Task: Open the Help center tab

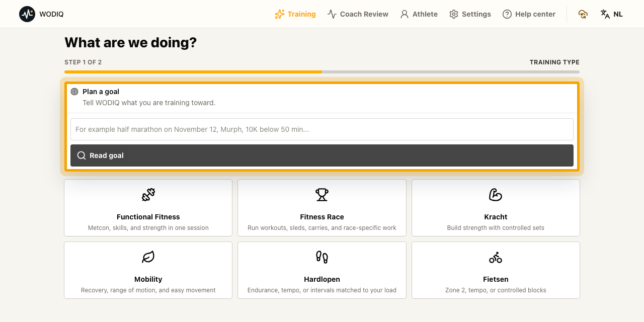Action: [x=529, y=14]
